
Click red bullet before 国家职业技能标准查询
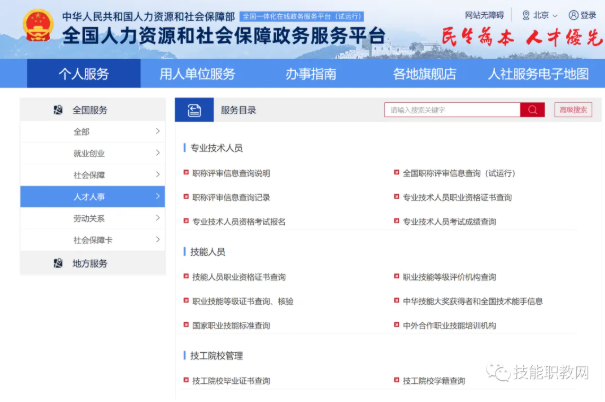tap(186, 325)
